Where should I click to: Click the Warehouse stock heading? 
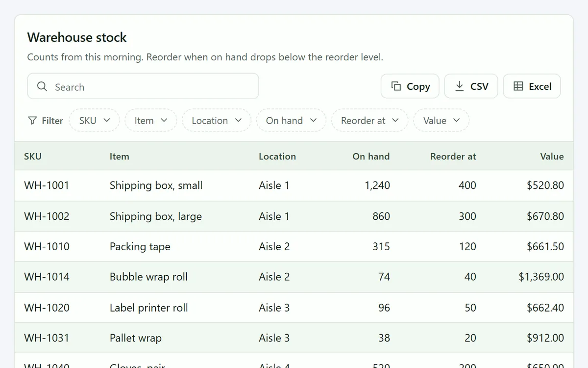pyautogui.click(x=77, y=37)
